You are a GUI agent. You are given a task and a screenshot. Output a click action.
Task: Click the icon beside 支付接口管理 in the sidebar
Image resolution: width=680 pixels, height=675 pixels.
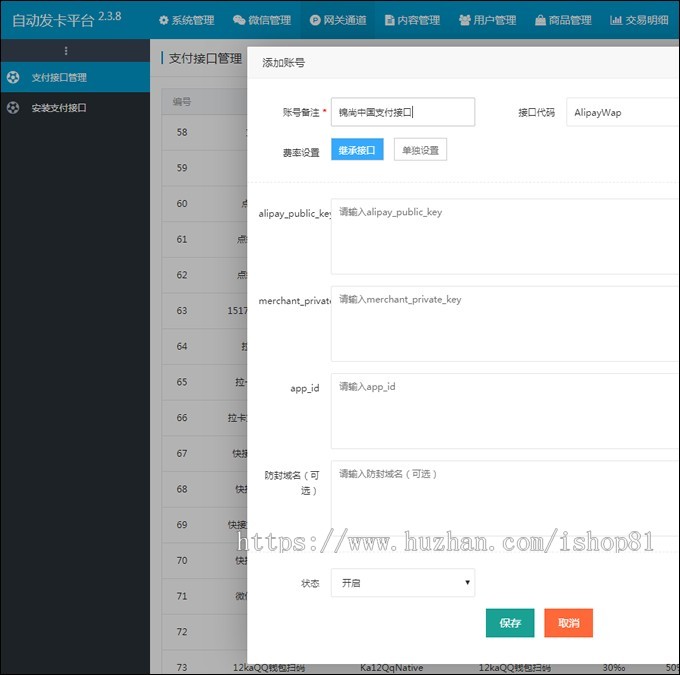click(x=13, y=77)
